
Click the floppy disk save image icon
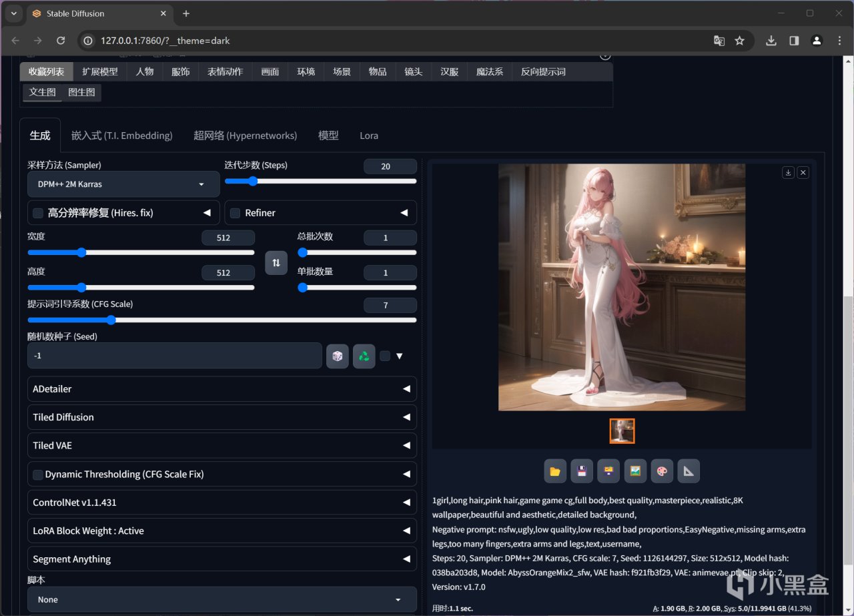pyautogui.click(x=582, y=471)
